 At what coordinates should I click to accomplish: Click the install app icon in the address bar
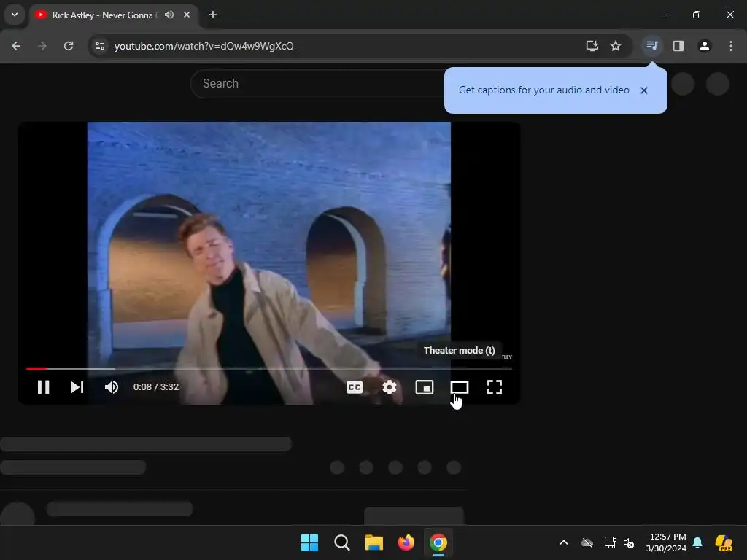[x=592, y=46]
